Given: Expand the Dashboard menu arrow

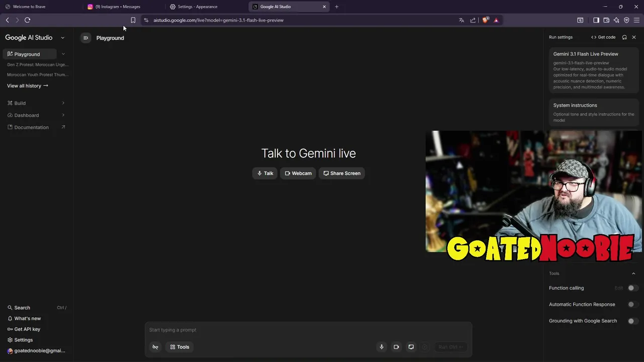Looking at the screenshot, I should click(x=63, y=115).
